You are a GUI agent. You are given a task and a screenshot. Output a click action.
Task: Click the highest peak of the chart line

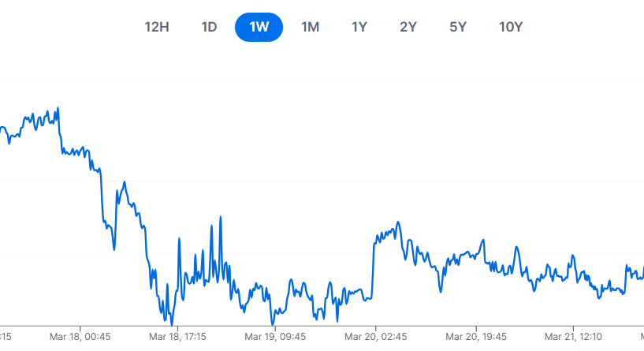(58, 108)
